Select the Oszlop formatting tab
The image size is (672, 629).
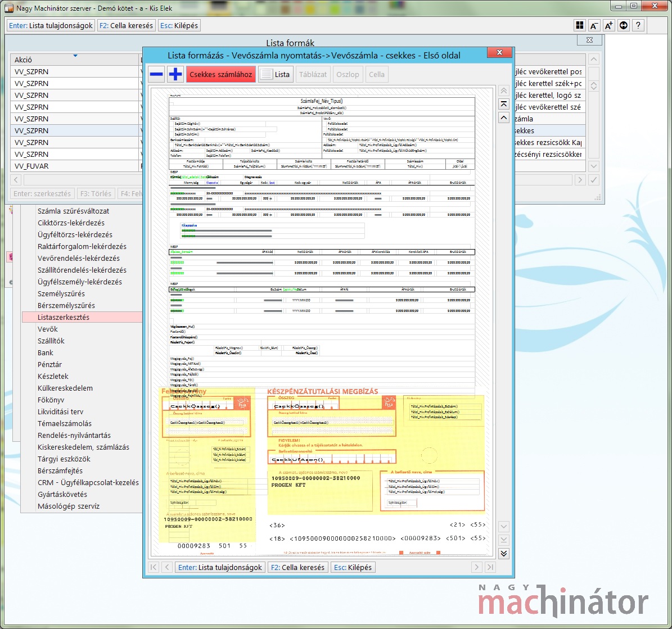348,74
